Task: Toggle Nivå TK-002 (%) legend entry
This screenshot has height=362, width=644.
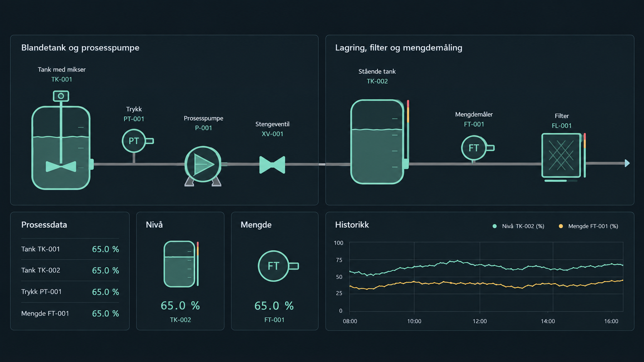Action: coord(518,226)
